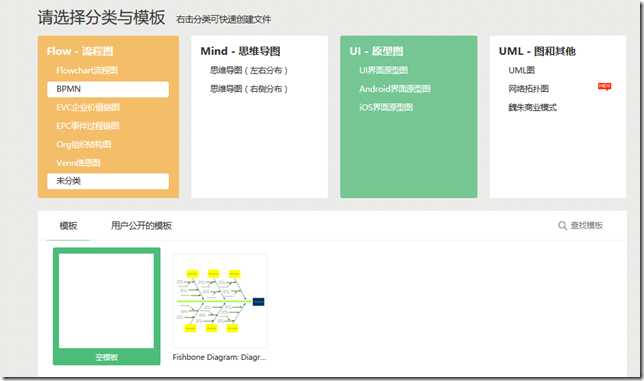
Task: Switch to 用户公开的模板 tab
Action: point(141,225)
